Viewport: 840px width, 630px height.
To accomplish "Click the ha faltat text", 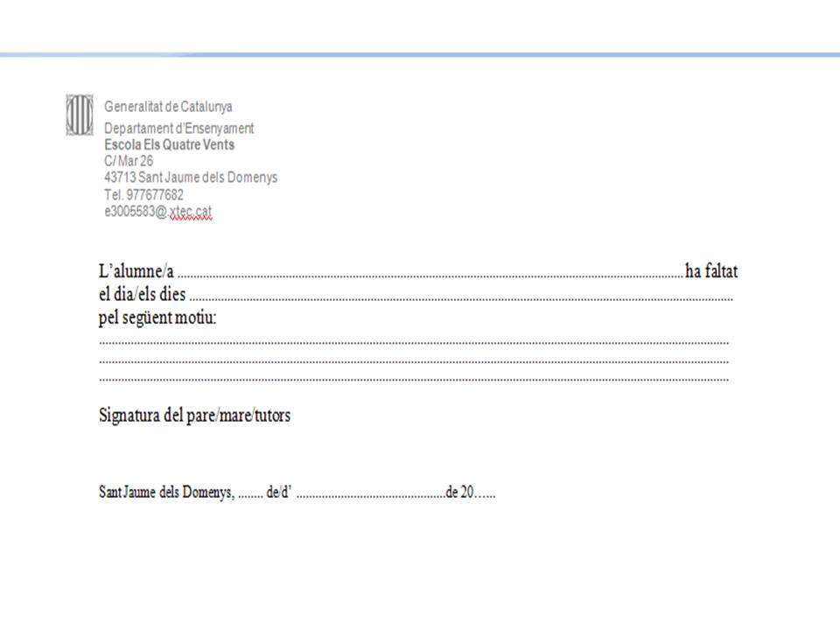I will (x=710, y=272).
